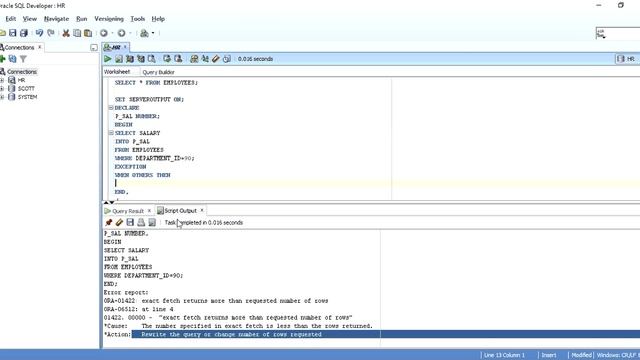Click the Save All icon
640x360 pixels.
click(x=24, y=33)
